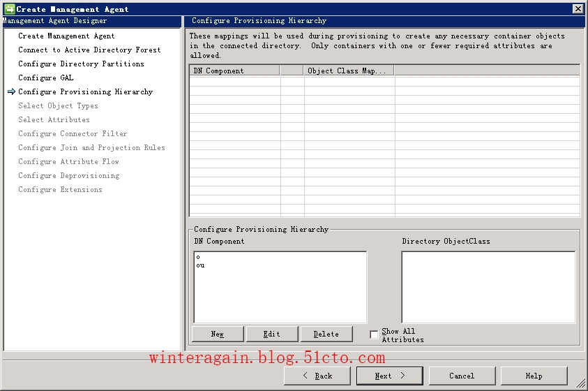This screenshot has width=588, height=391.
Task: Click the Next button
Action: click(390, 376)
